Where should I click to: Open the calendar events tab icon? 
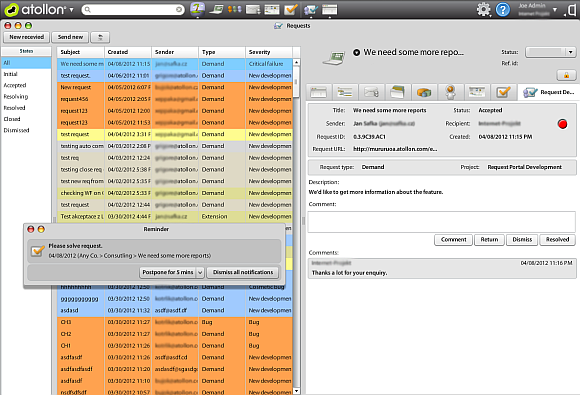tap(476, 92)
